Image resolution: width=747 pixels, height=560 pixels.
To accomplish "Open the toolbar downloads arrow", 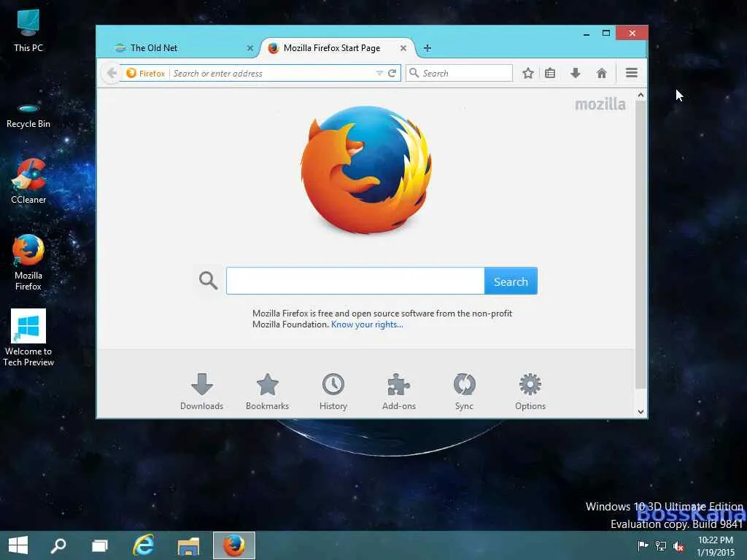I will click(575, 73).
